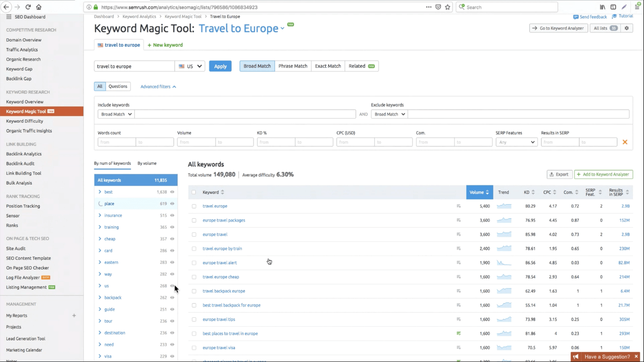Viewport: 644px width, 362px height.
Task: Switch to Exact Match tab
Action: click(x=328, y=66)
